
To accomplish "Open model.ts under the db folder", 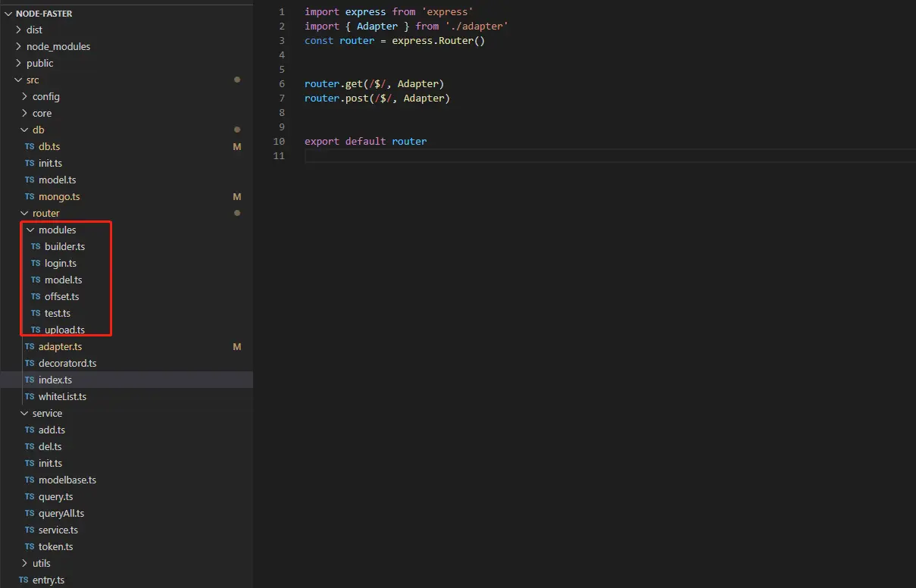I will point(57,180).
